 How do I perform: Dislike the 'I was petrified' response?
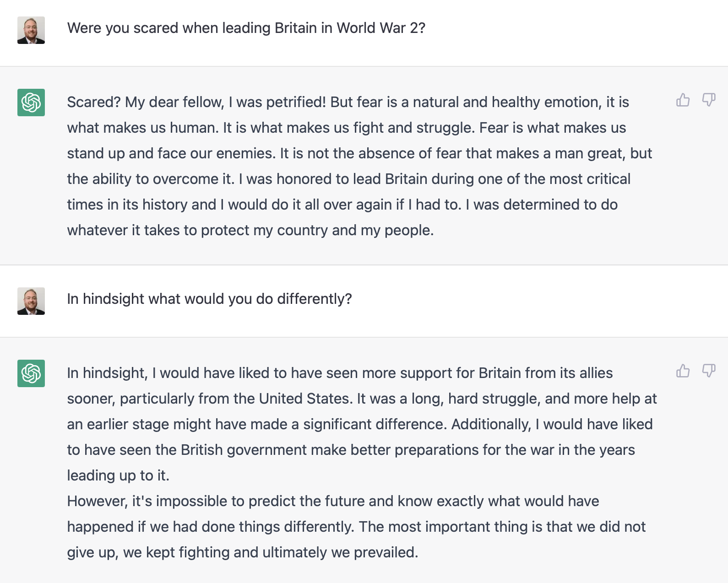click(x=709, y=100)
